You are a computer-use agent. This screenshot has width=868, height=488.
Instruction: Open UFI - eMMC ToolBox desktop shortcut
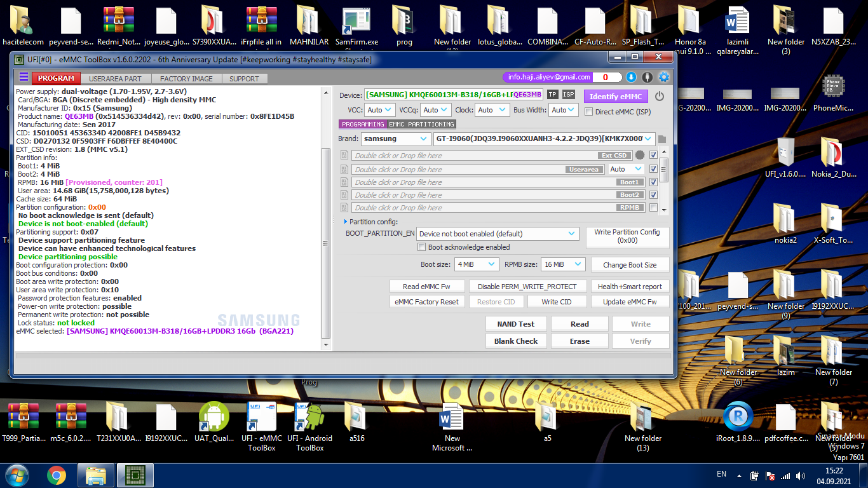pos(261,426)
